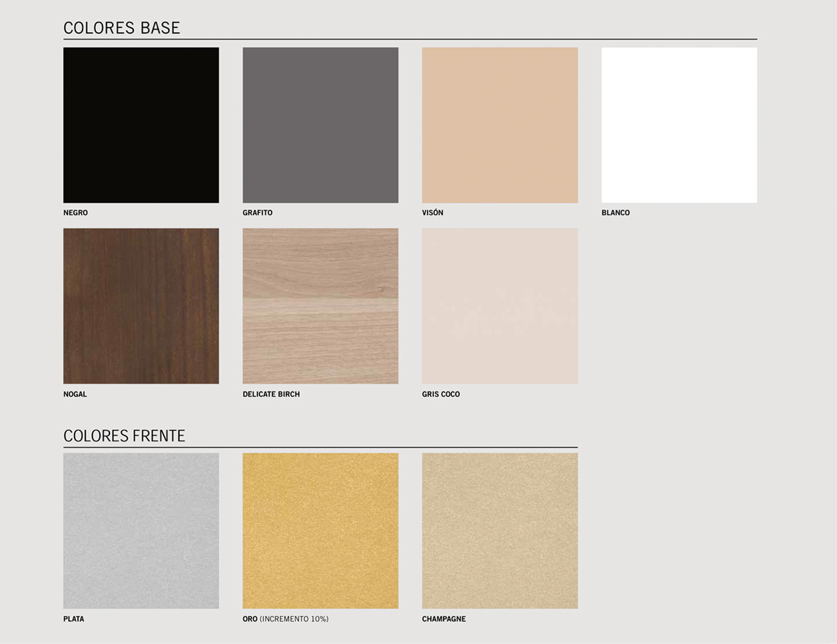Choose the Plata silver front swatch
837x644 pixels.
[x=141, y=531]
